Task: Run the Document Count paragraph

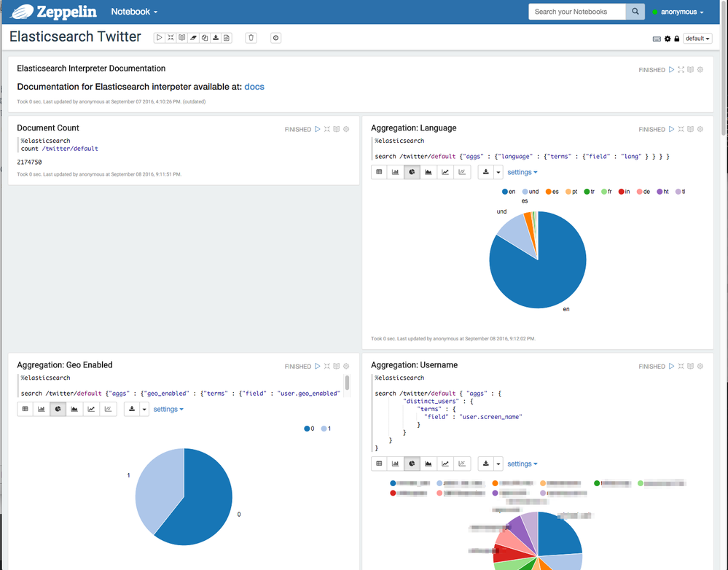Action: [x=318, y=129]
